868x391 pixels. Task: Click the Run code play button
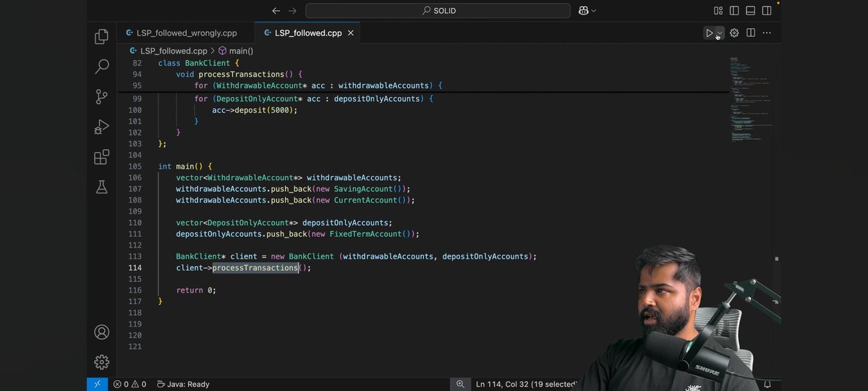tap(710, 33)
